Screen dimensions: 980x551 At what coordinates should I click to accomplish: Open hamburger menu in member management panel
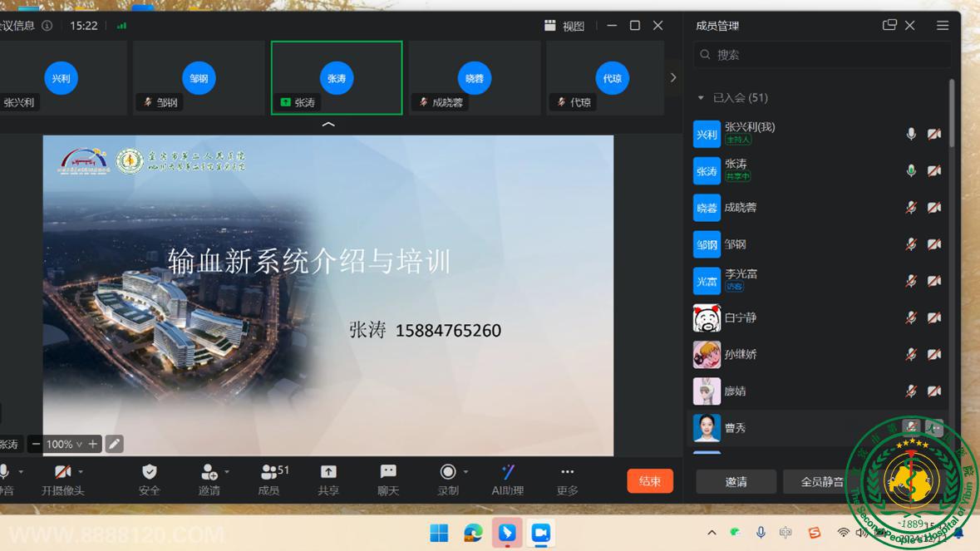point(943,26)
